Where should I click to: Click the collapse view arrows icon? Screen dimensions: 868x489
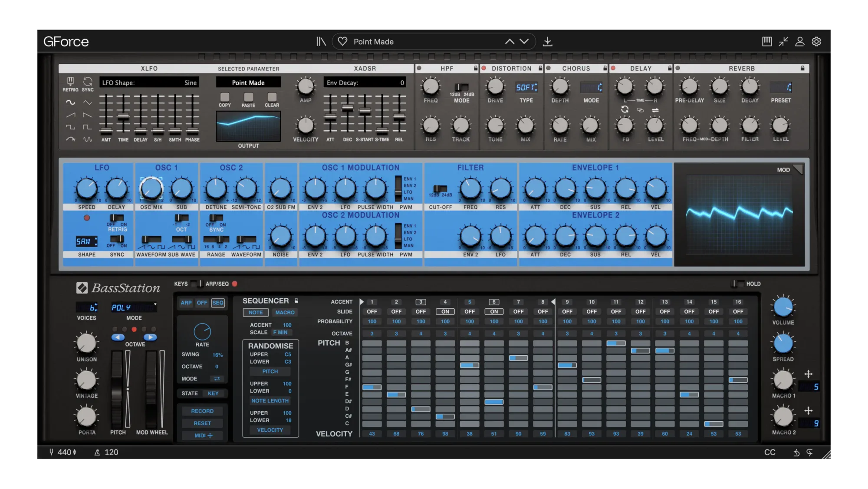783,41
